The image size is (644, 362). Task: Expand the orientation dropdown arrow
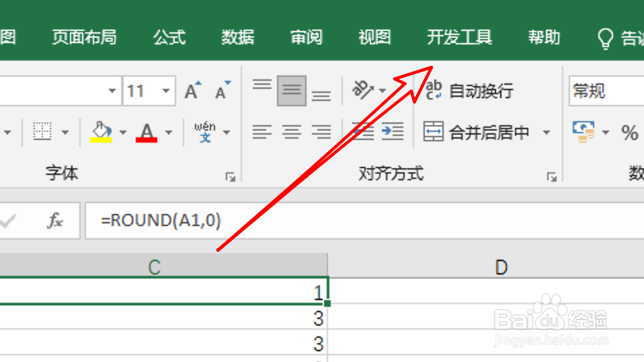[x=383, y=90]
